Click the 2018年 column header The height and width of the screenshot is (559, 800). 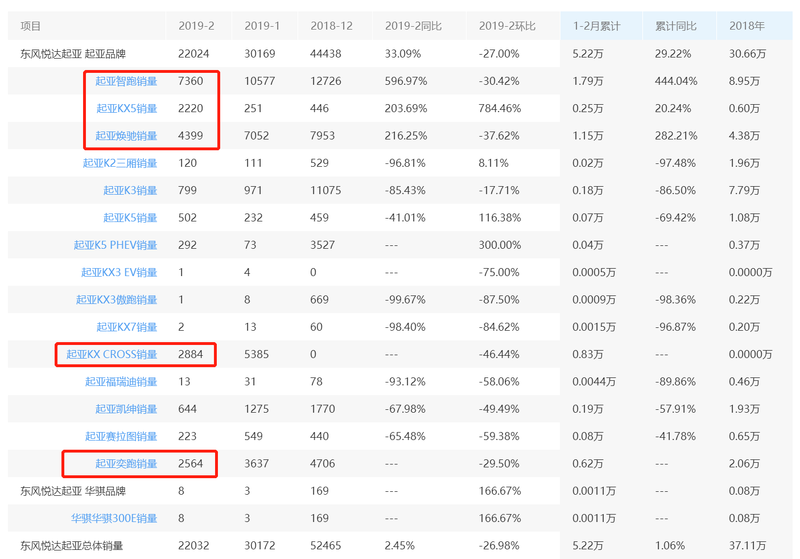(x=747, y=26)
